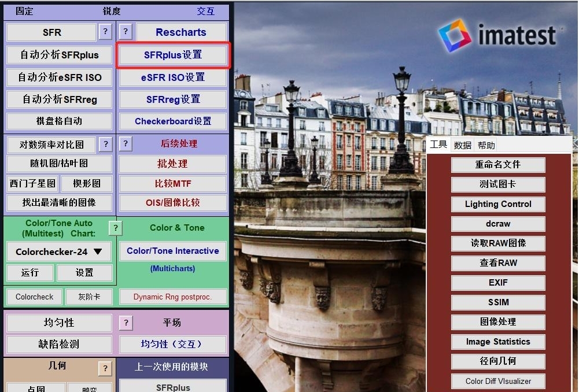Open Dynamic Rng postproc.

pos(173,297)
